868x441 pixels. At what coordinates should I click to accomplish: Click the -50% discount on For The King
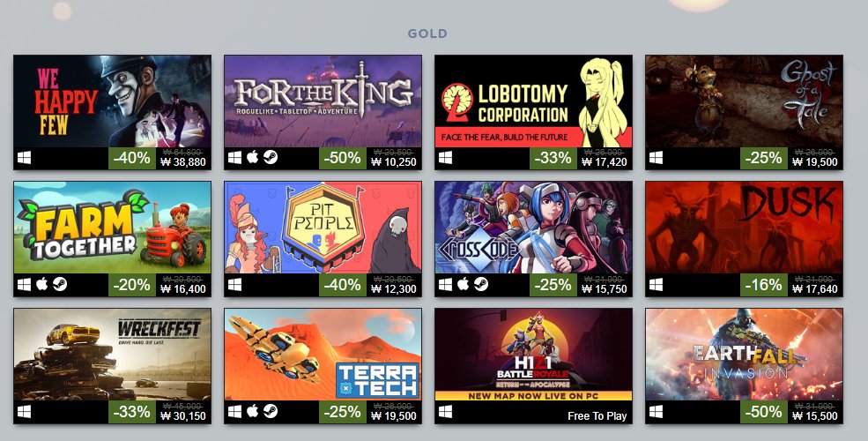pyautogui.click(x=342, y=159)
